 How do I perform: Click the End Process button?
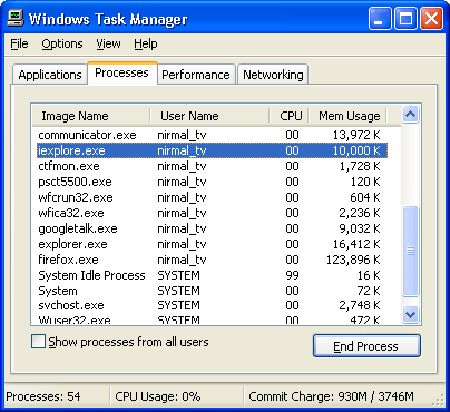[367, 346]
